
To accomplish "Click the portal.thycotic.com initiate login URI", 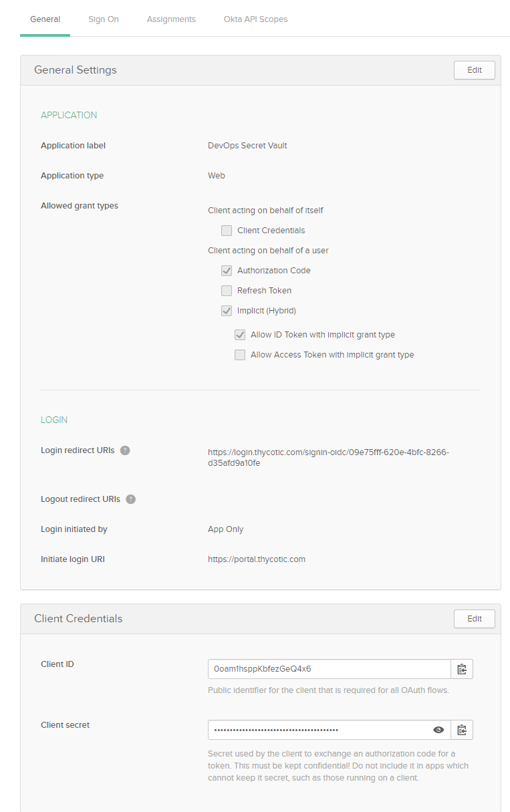I will click(x=257, y=559).
